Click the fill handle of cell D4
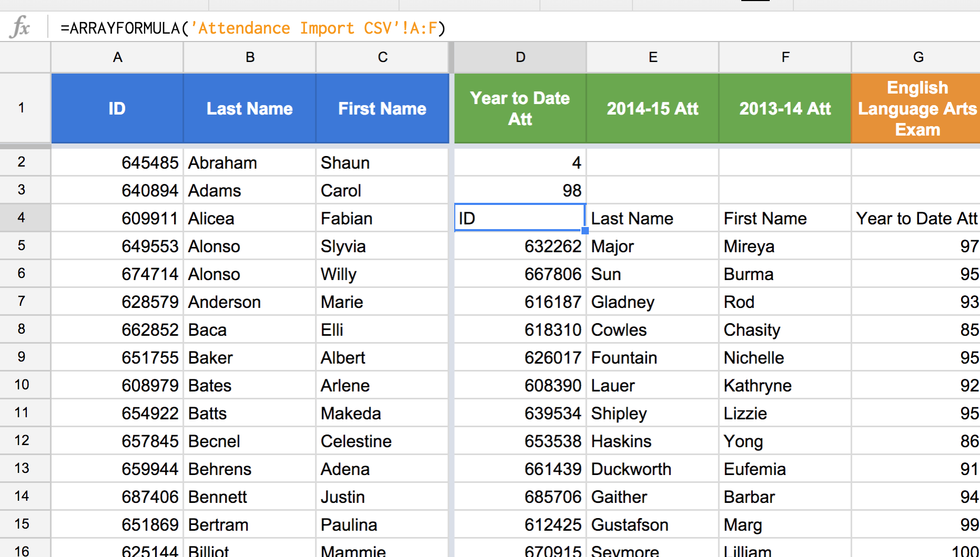 (x=585, y=231)
